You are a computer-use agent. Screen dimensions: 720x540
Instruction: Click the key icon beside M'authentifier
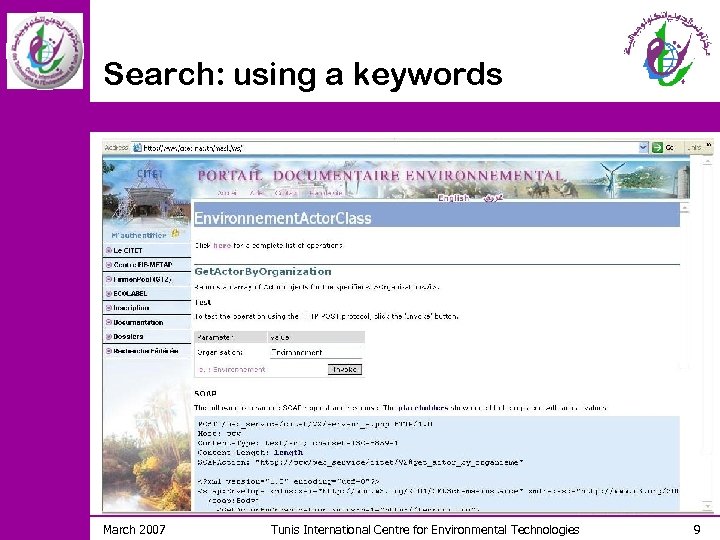[x=175, y=234]
